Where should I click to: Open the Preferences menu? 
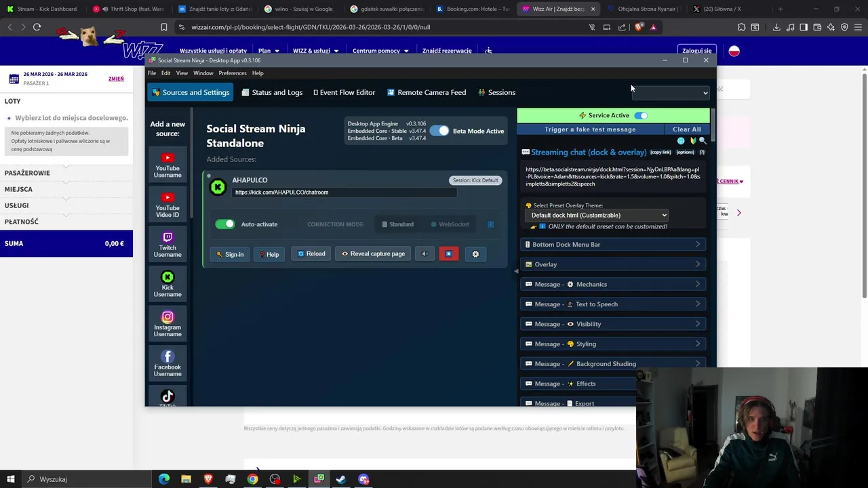pyautogui.click(x=232, y=73)
